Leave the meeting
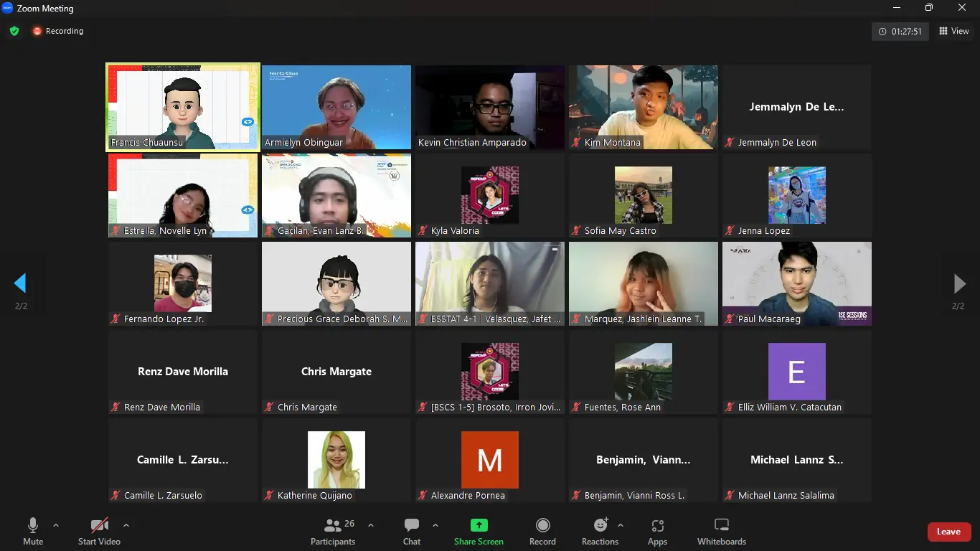The height and width of the screenshot is (551, 980). (949, 532)
